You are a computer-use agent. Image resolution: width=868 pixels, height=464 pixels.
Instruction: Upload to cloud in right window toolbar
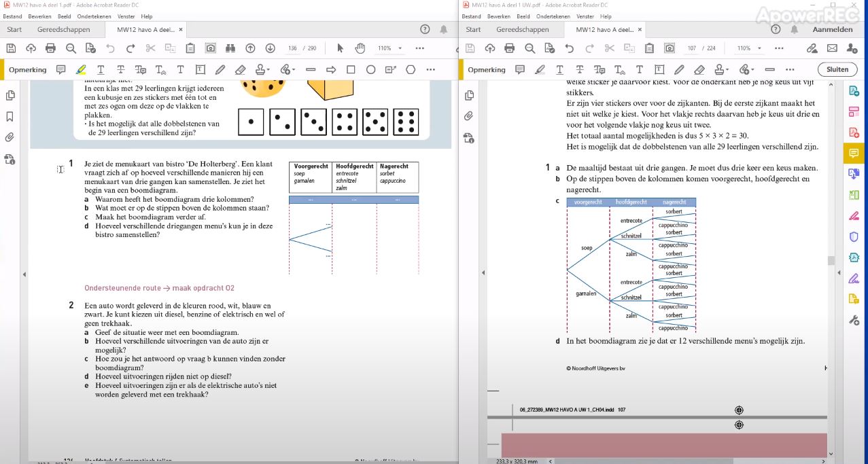[x=489, y=48]
